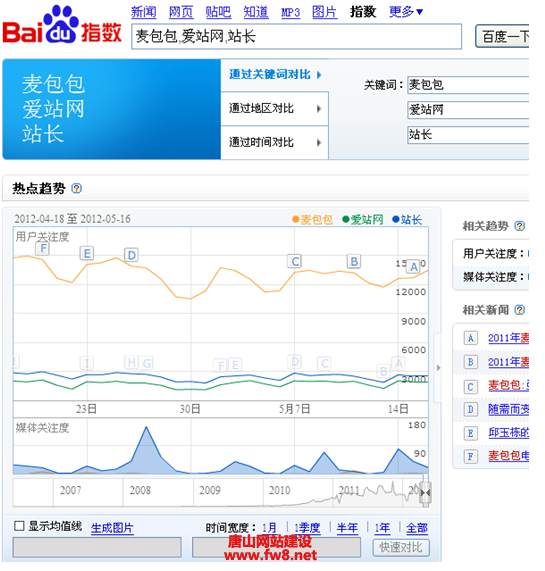Image resolution: width=545 pixels, height=571 pixels.
Task: Set time width to 1年
Action: click(x=382, y=528)
